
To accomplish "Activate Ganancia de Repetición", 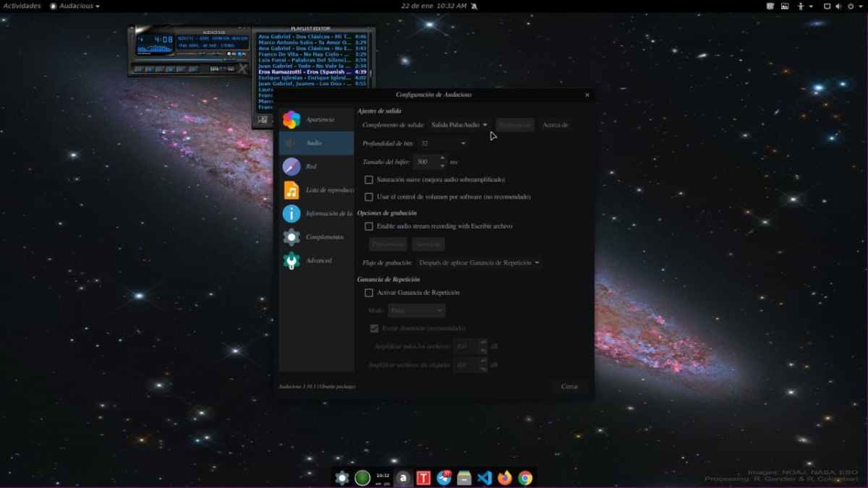I will click(369, 292).
